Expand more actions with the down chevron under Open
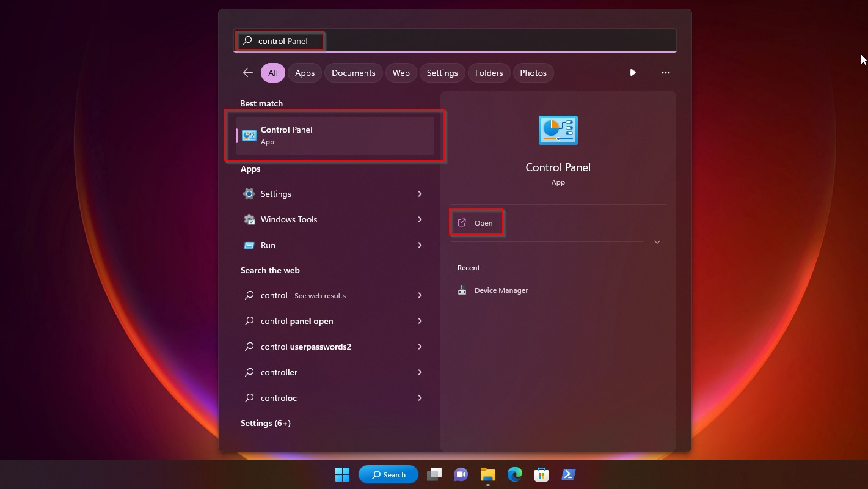 point(657,242)
